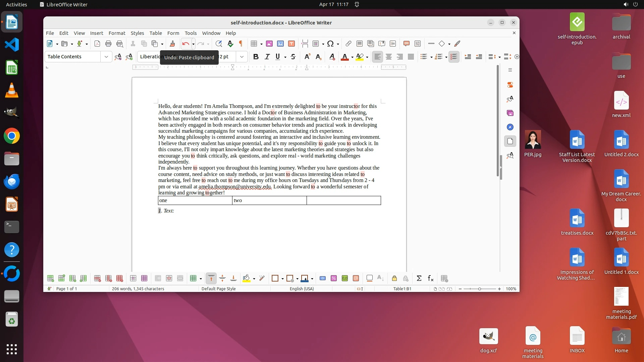
Task: Expand the paragraph style dropdown arrow
Action: 106,57
